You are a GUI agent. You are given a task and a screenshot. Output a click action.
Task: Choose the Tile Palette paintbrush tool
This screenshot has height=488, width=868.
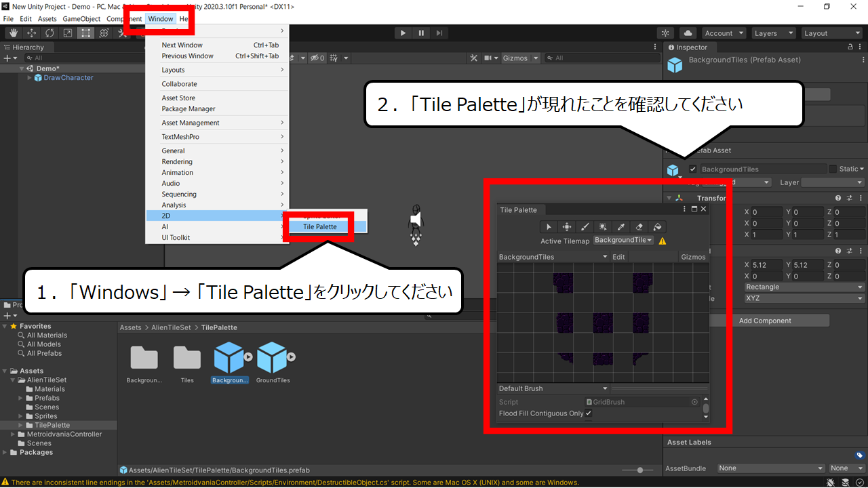[585, 227]
